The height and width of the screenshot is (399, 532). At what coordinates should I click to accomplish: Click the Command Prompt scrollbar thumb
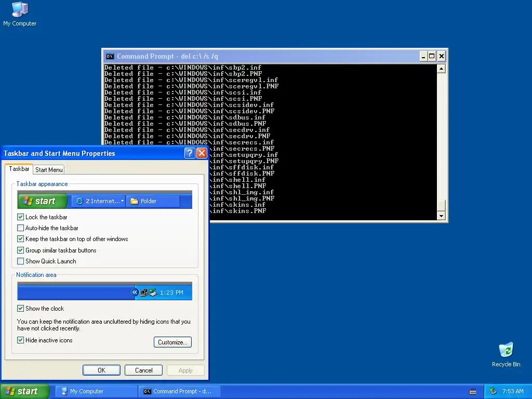pyautogui.click(x=441, y=206)
